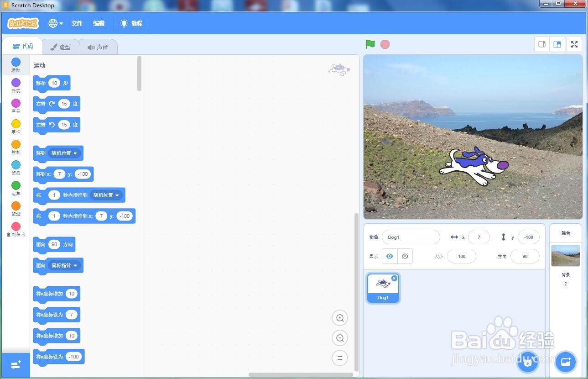This screenshot has width=588, height=379.
Task: Switch to the 代码 tab
Action: (x=22, y=46)
